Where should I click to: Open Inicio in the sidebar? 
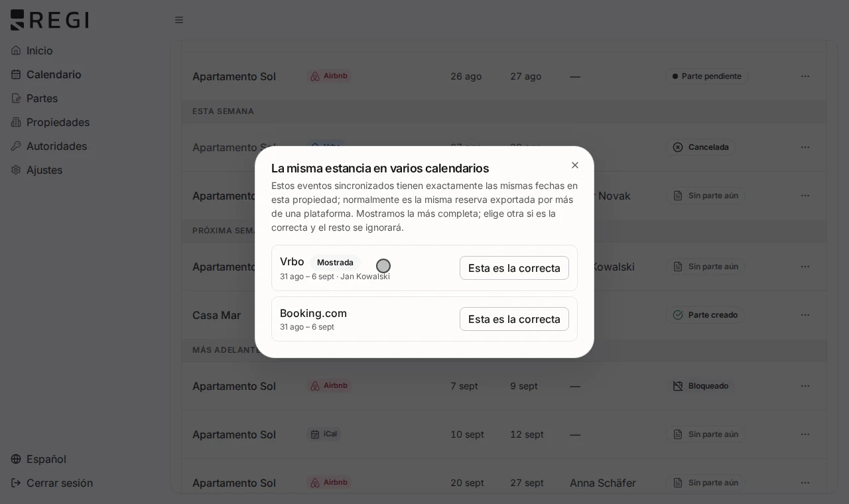[x=40, y=50]
